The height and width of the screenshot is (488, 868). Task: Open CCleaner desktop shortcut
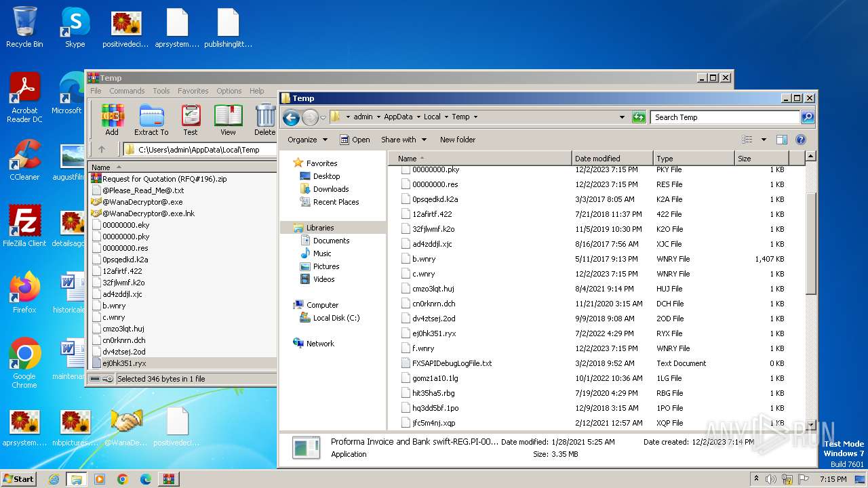pyautogui.click(x=24, y=160)
